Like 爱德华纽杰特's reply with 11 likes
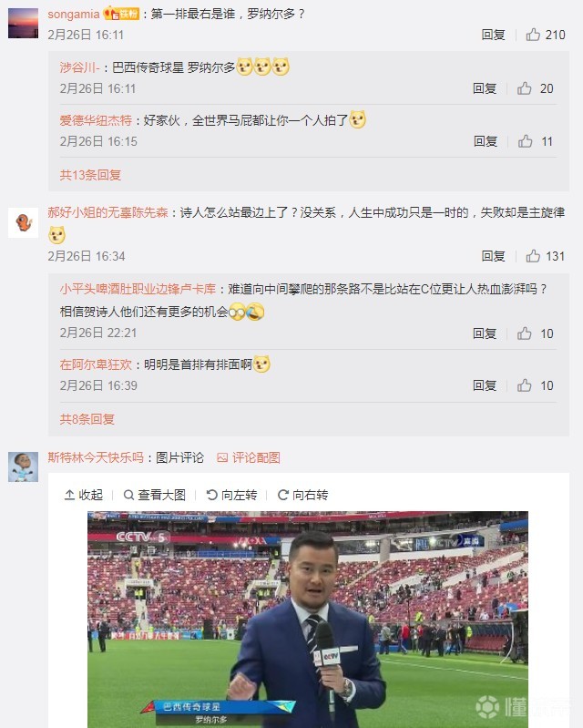The image size is (583, 728). click(x=525, y=141)
